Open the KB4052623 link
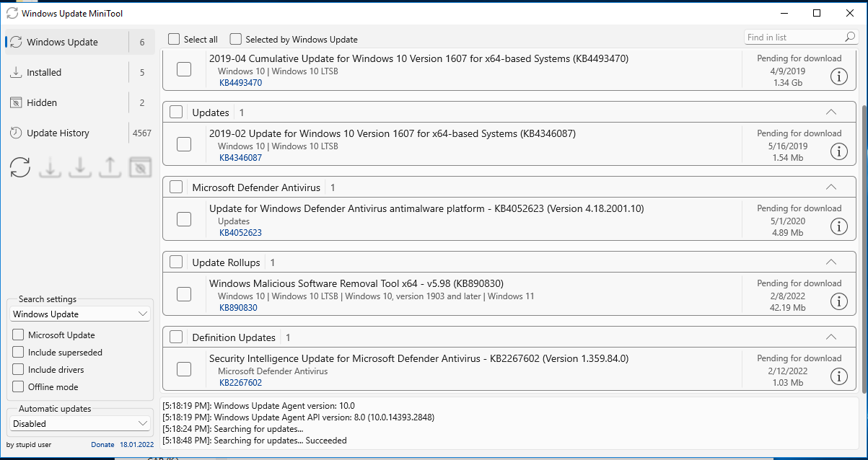Viewport: 868px width, 460px height. [240, 233]
